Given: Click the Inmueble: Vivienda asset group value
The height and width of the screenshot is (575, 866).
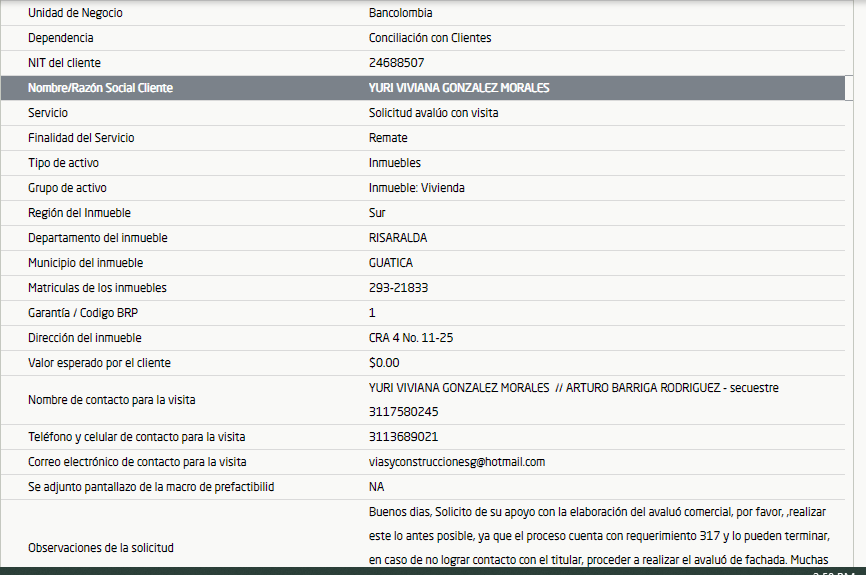Looking at the screenshot, I should 416,188.
